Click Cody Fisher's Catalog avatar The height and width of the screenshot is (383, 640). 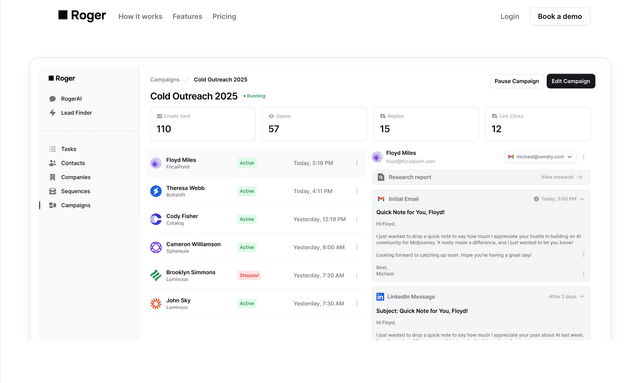pyautogui.click(x=156, y=219)
